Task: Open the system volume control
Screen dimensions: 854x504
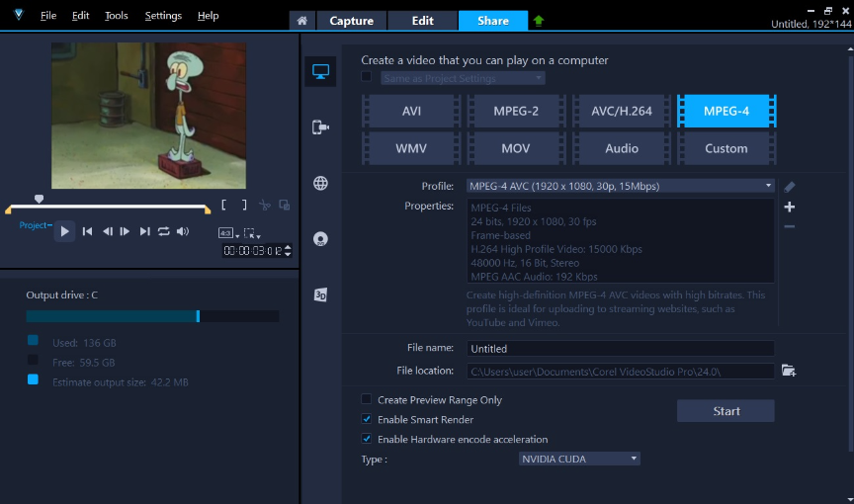Action: (x=183, y=231)
